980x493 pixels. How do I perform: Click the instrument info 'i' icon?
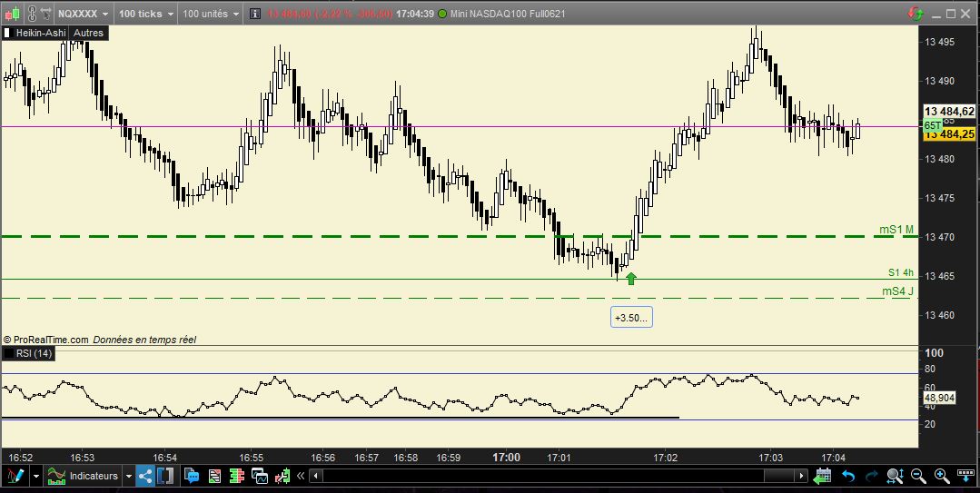[254, 13]
